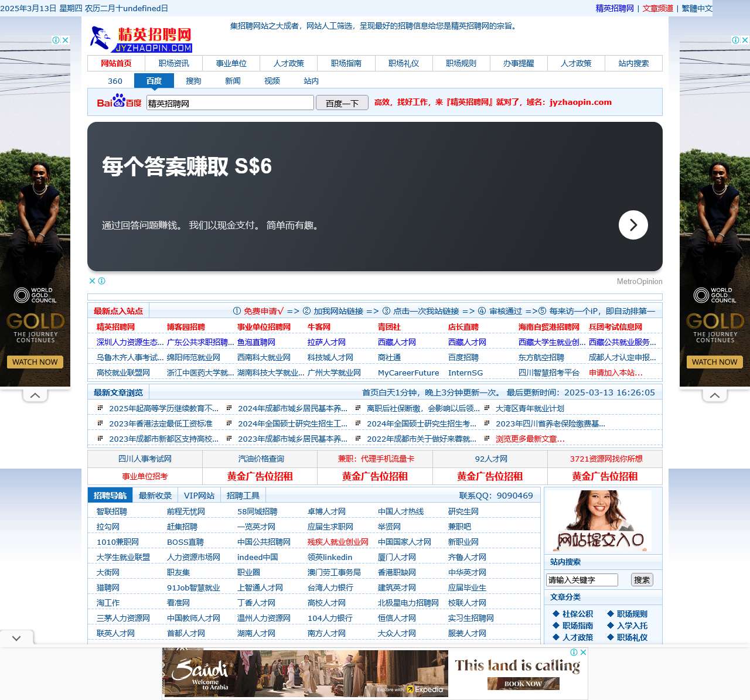The width and height of the screenshot is (750, 700).
Task: Click 精英招聘网 link in top bar
Action: [615, 8]
